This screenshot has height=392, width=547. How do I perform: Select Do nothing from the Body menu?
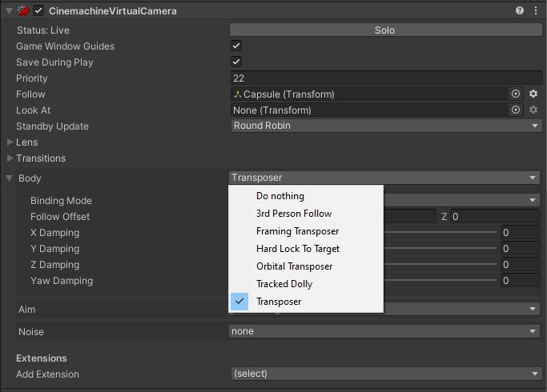click(x=306, y=196)
